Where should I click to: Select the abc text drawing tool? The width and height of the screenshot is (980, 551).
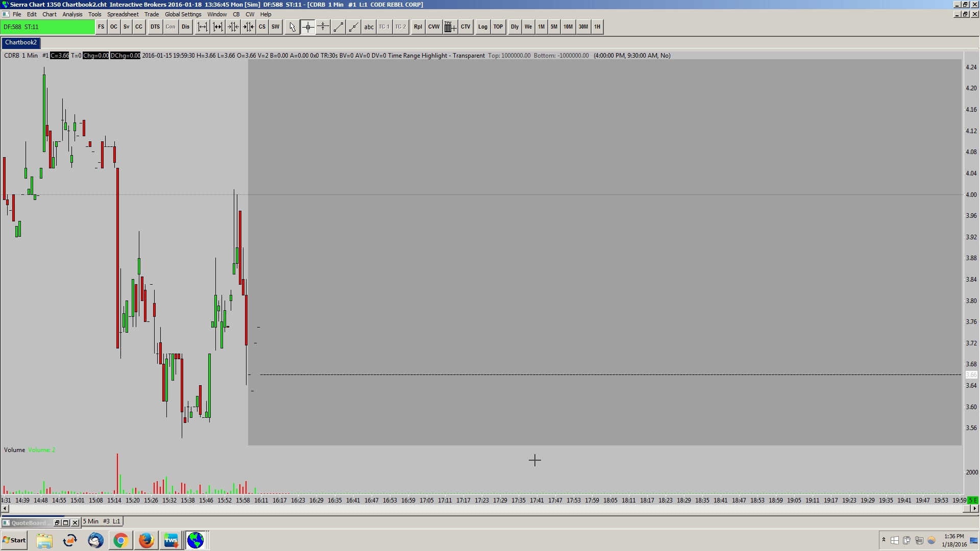coord(369,27)
